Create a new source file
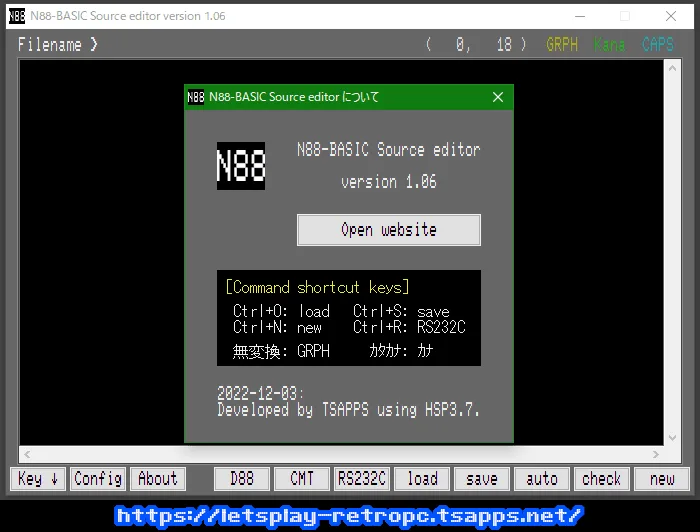The width and height of the screenshot is (700, 532). (662, 479)
